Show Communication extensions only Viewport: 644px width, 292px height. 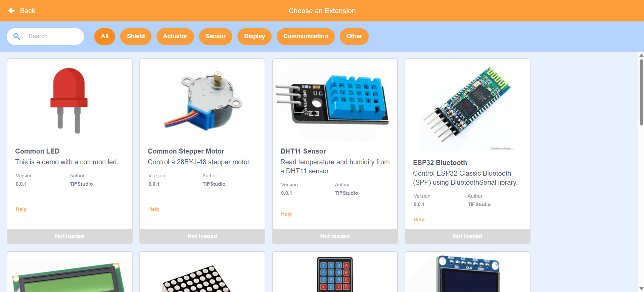[306, 36]
